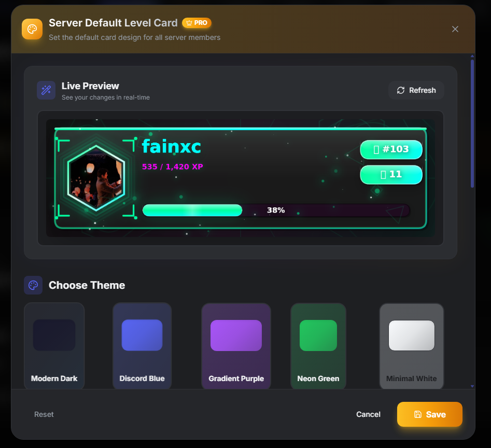Image resolution: width=491 pixels, height=448 pixels.
Task: Click the magic wand icon beside Live Preview
Action: 46,90
